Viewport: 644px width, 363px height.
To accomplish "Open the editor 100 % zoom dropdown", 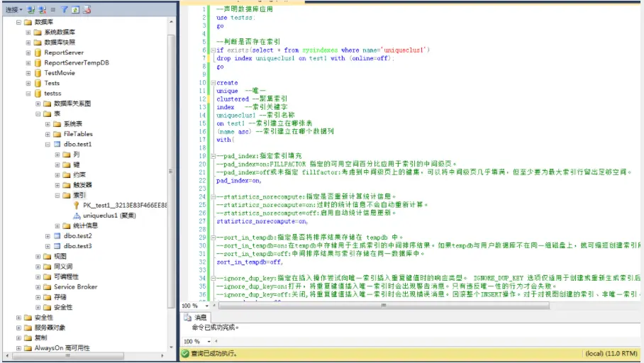I will pos(206,306).
